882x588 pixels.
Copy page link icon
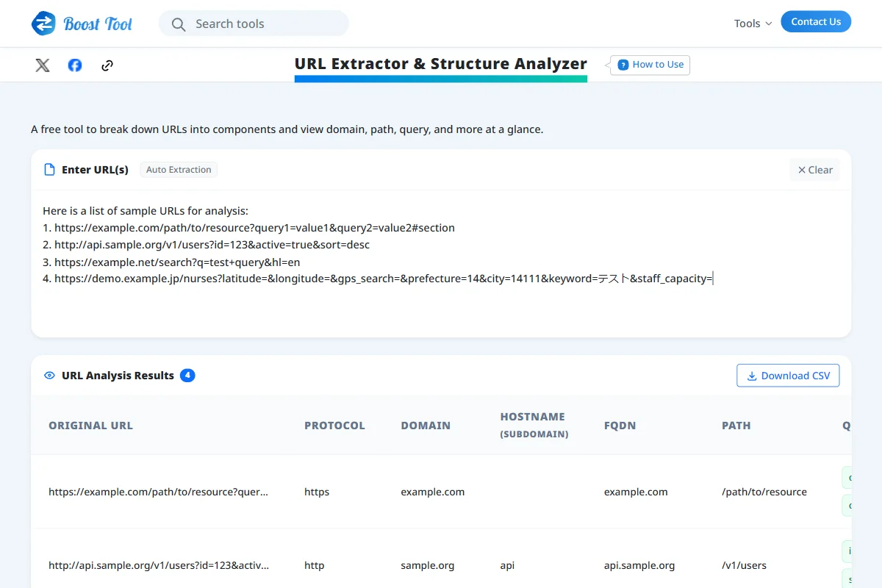(x=107, y=65)
